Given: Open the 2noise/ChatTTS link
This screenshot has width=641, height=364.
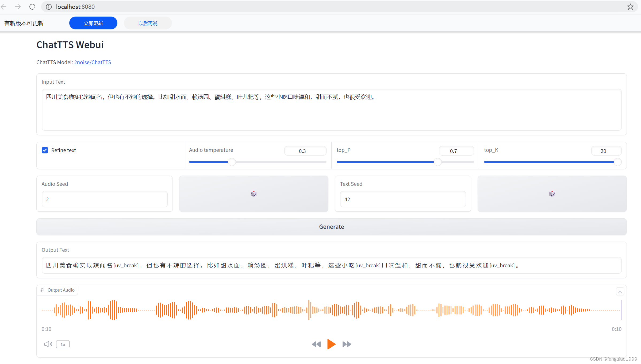Looking at the screenshot, I should [x=93, y=62].
